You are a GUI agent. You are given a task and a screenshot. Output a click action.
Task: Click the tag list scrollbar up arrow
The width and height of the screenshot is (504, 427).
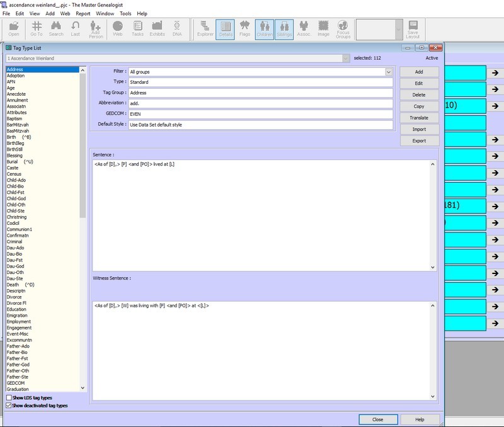pyautogui.click(x=83, y=70)
